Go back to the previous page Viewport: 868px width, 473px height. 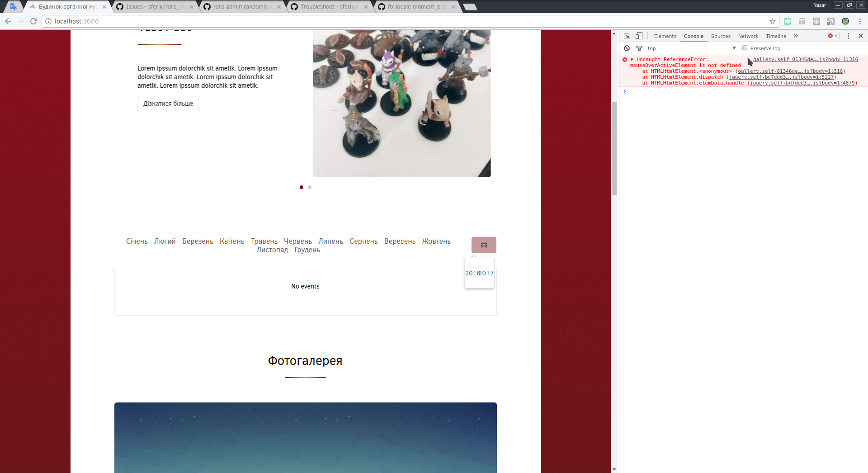[x=8, y=21]
